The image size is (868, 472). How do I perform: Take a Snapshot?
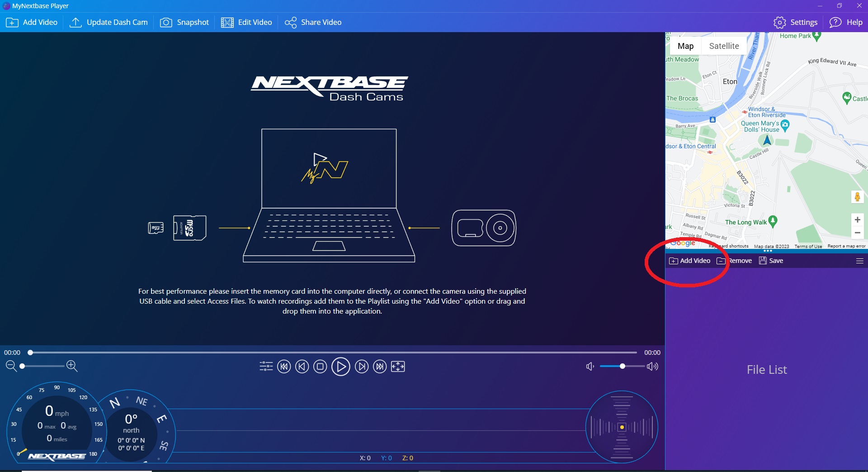point(184,22)
